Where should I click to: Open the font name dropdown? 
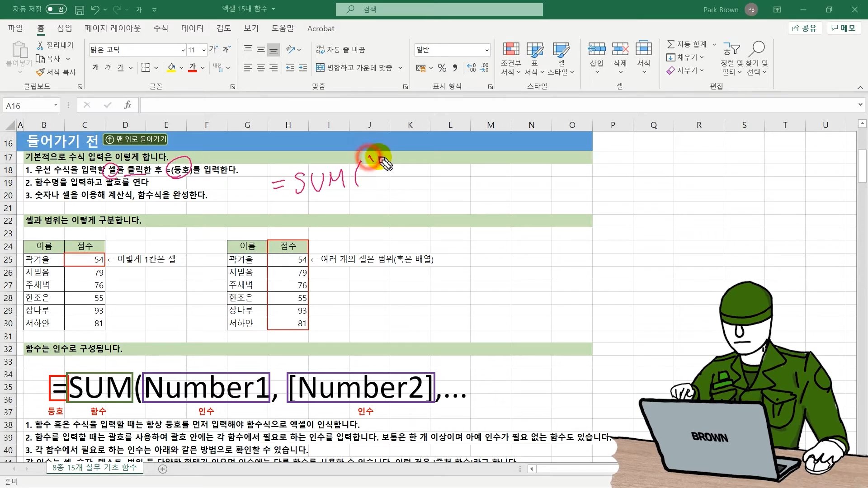(183, 50)
